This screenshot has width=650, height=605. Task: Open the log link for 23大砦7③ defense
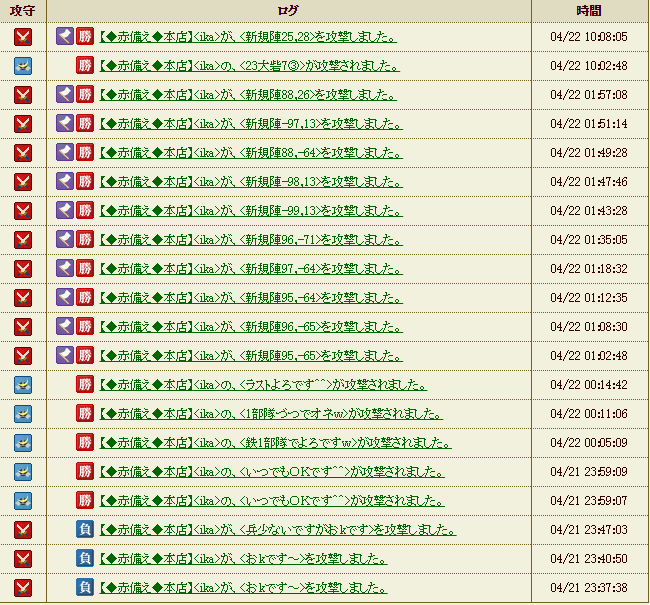(x=250, y=66)
